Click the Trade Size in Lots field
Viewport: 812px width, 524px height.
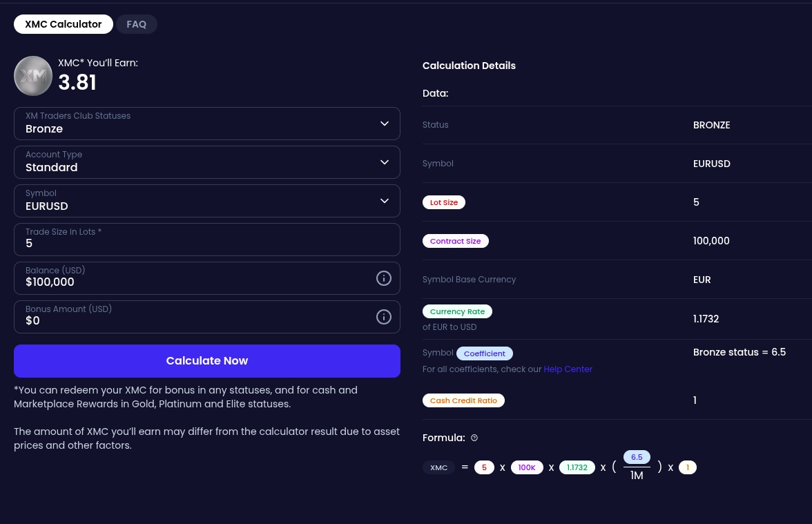[x=207, y=240]
